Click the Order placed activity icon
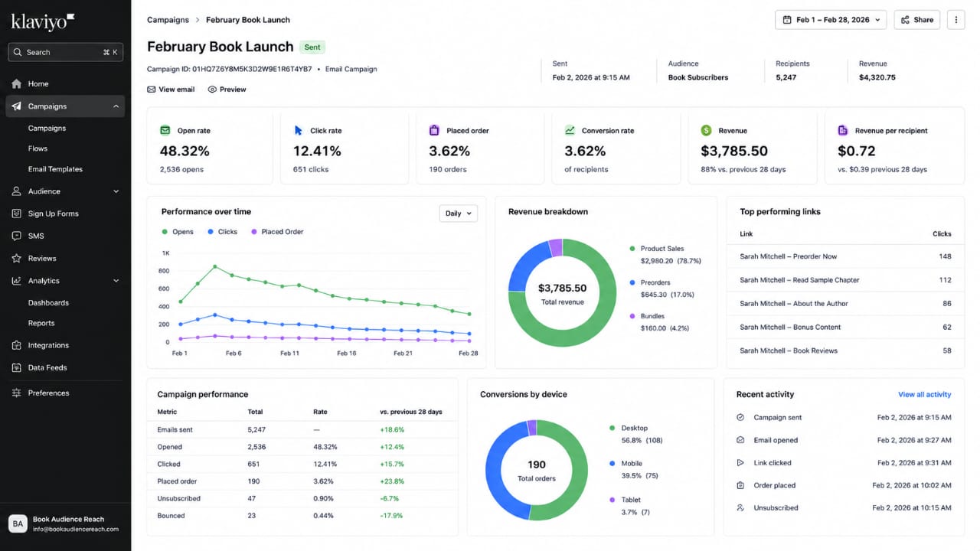Viewport: 980px width, 551px height. pos(740,485)
